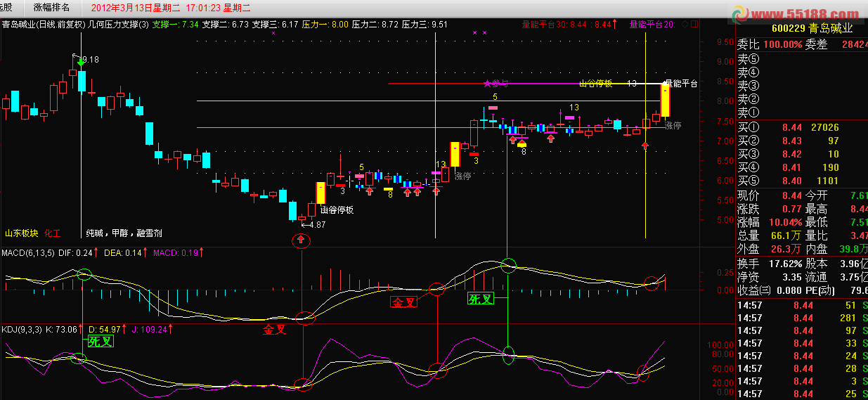The width and height of the screenshot is (868, 400).
Task: Click the diamond icon beside 量能平台20
Action: coord(684,24)
